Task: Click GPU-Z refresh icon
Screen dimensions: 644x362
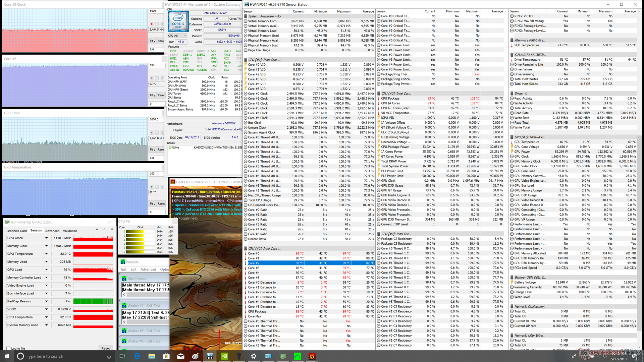Action: pyautogui.click(x=104, y=230)
